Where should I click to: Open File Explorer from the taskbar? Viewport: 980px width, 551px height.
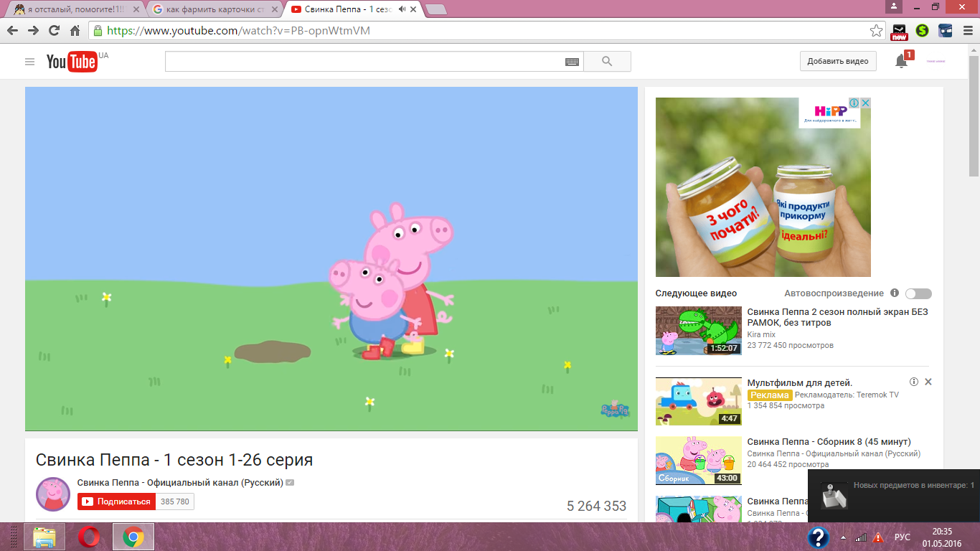pos(44,537)
